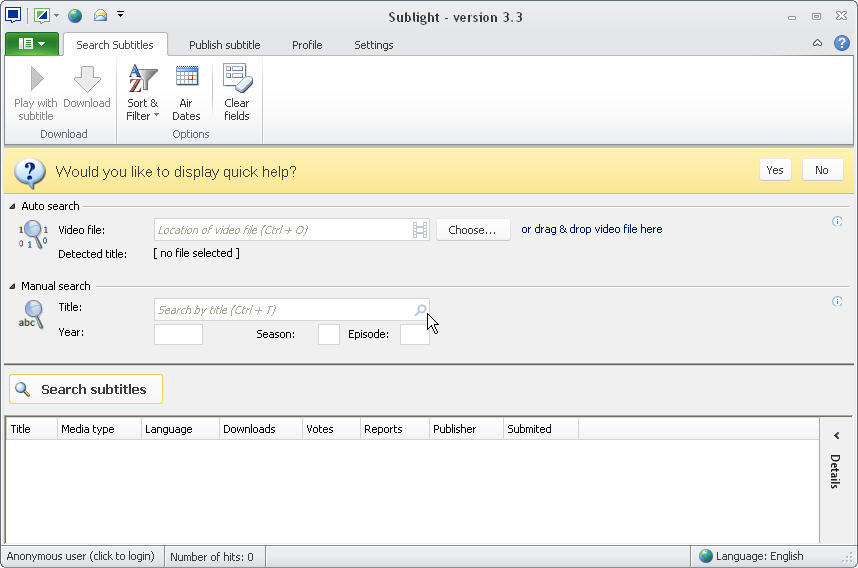This screenshot has height=568, width=858.
Task: Sort results by Media type column
Action: [x=99, y=429]
